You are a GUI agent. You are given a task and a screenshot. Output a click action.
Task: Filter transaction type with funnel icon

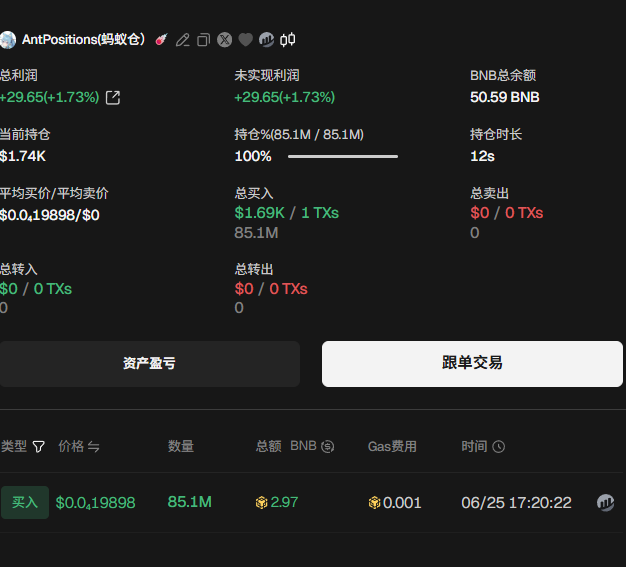click(x=38, y=446)
